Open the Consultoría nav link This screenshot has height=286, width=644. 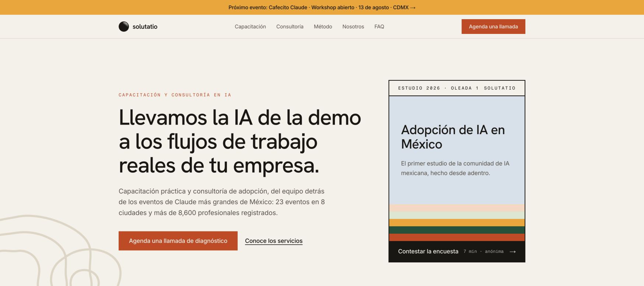[x=290, y=27]
